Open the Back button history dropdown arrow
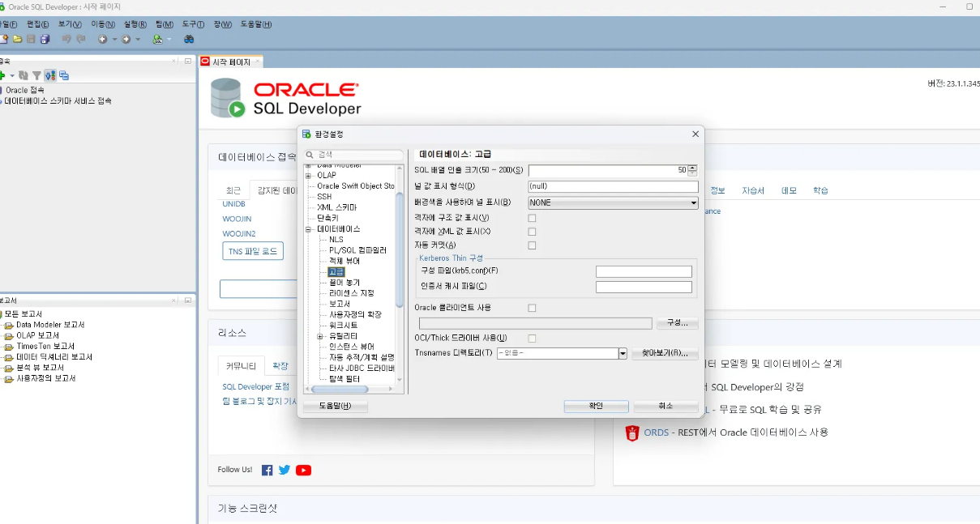Screen dimensions: 980x524 tap(114, 39)
